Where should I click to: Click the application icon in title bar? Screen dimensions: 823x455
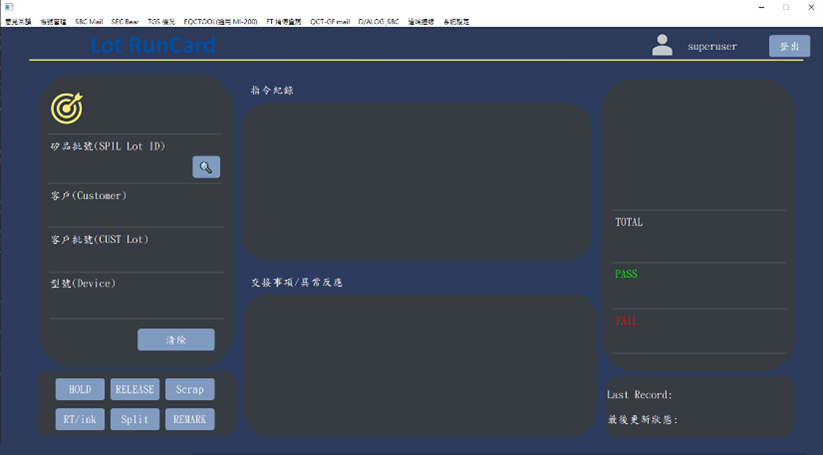[x=9, y=7]
